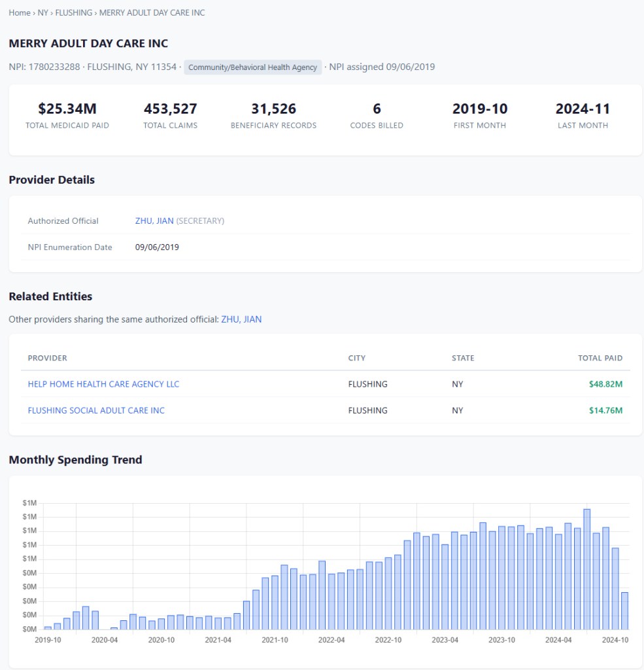The image size is (644, 670).
Task: Click the MERRY ADULT DAY CARE INC breadcrumb
Action: point(152,13)
